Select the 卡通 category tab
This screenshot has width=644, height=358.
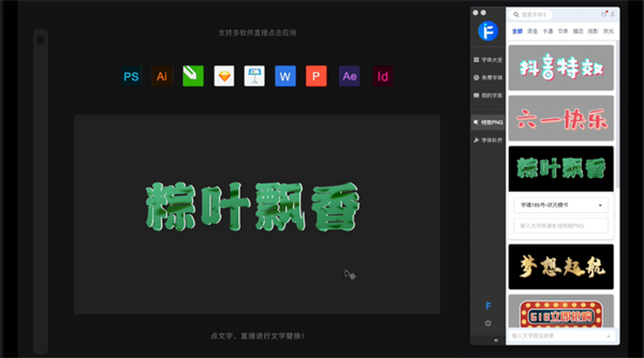tap(547, 31)
